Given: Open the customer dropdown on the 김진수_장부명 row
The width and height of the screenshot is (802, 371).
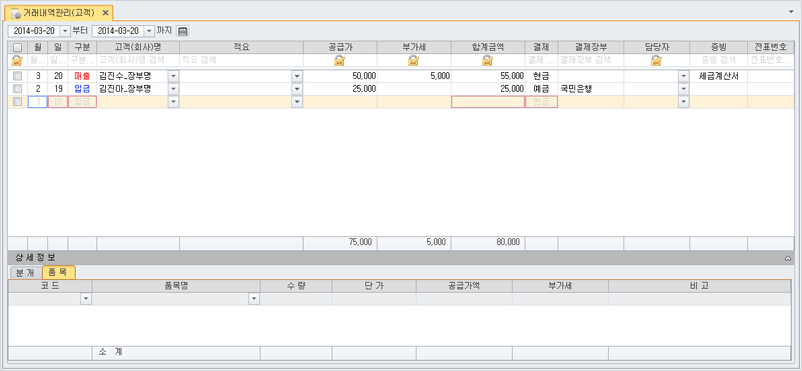Looking at the screenshot, I should point(173,76).
